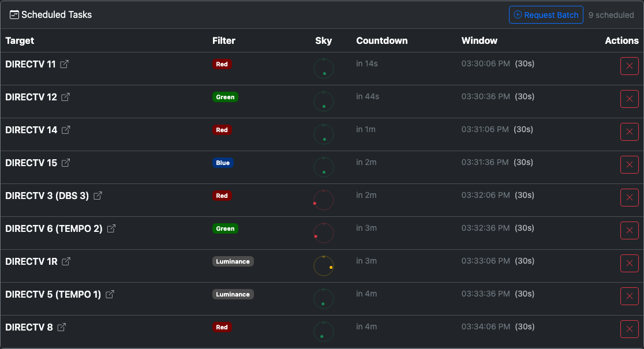Click the Target column header
Image resolution: width=644 pixels, height=349 pixels.
(x=20, y=40)
